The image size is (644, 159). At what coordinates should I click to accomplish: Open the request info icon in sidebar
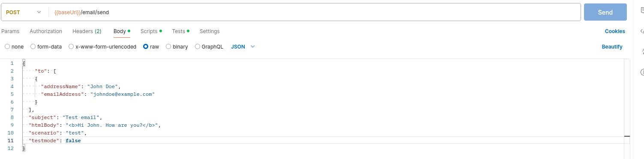pyautogui.click(x=642, y=72)
